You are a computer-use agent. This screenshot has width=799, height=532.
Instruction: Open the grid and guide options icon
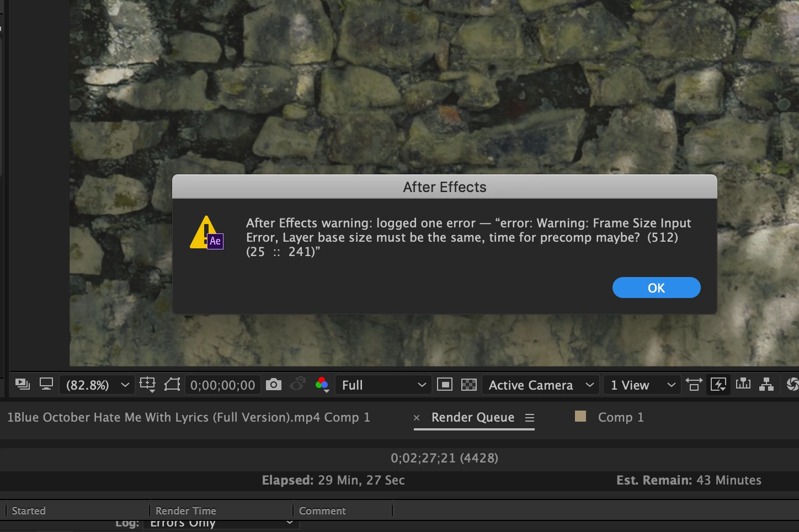pos(148,384)
